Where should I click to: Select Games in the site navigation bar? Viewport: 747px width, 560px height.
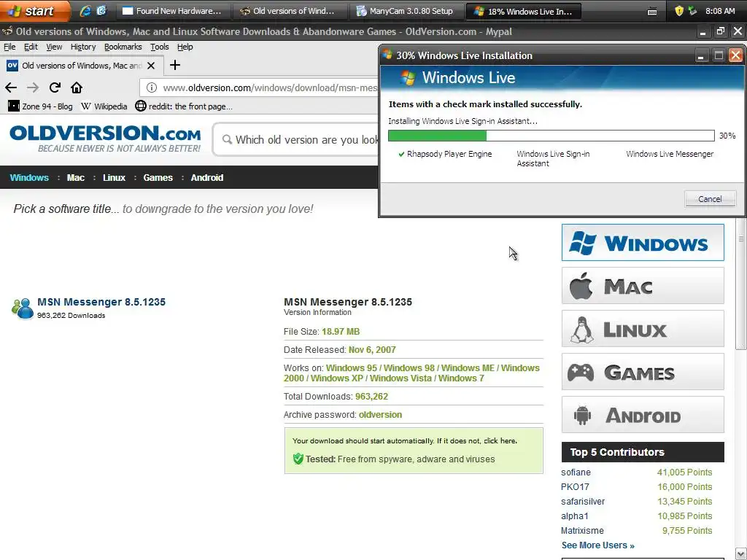[158, 178]
